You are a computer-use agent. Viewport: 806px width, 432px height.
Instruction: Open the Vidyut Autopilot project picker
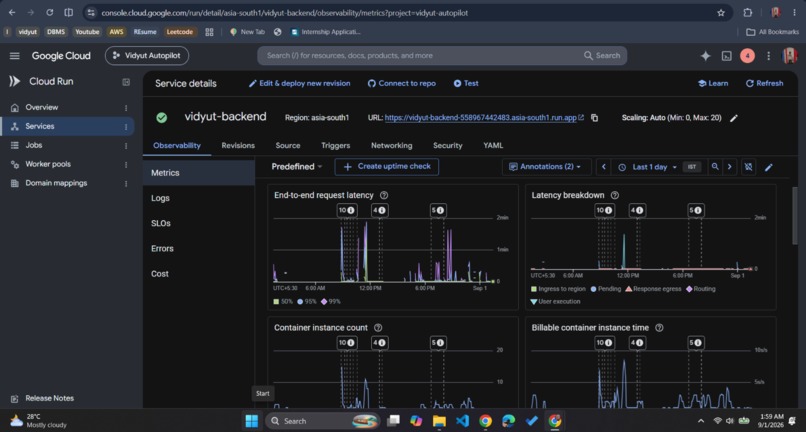[x=147, y=56]
